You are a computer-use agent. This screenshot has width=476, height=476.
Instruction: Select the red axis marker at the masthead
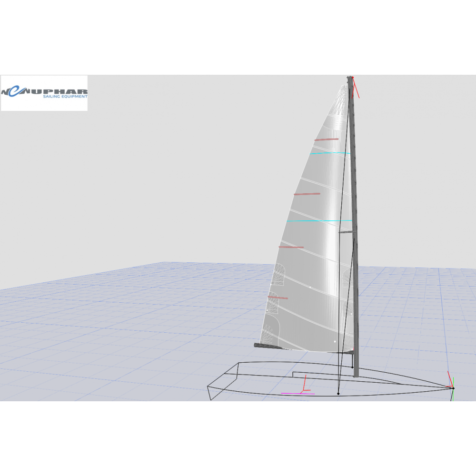pyautogui.click(x=355, y=88)
